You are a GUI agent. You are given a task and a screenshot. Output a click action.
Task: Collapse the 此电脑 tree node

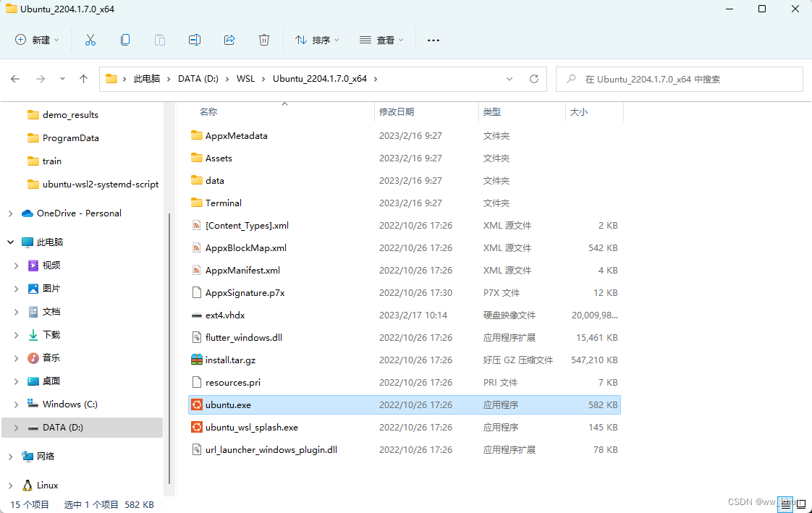10,242
